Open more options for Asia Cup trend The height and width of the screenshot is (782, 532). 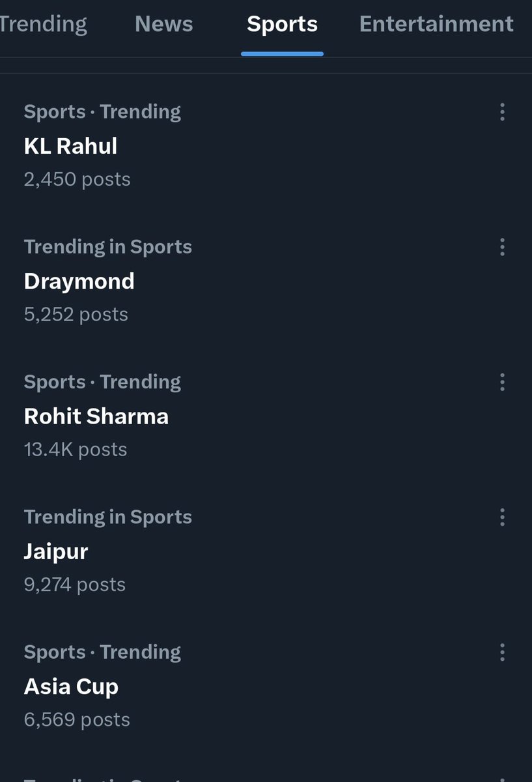[502, 652]
